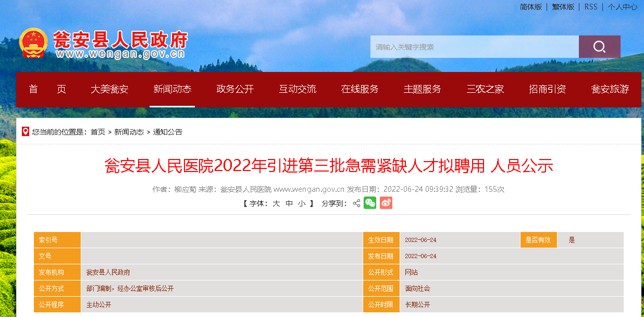Image resolution: width=644 pixels, height=317 pixels.
Task: Click 公开时限 label cell
Action: pos(381,304)
